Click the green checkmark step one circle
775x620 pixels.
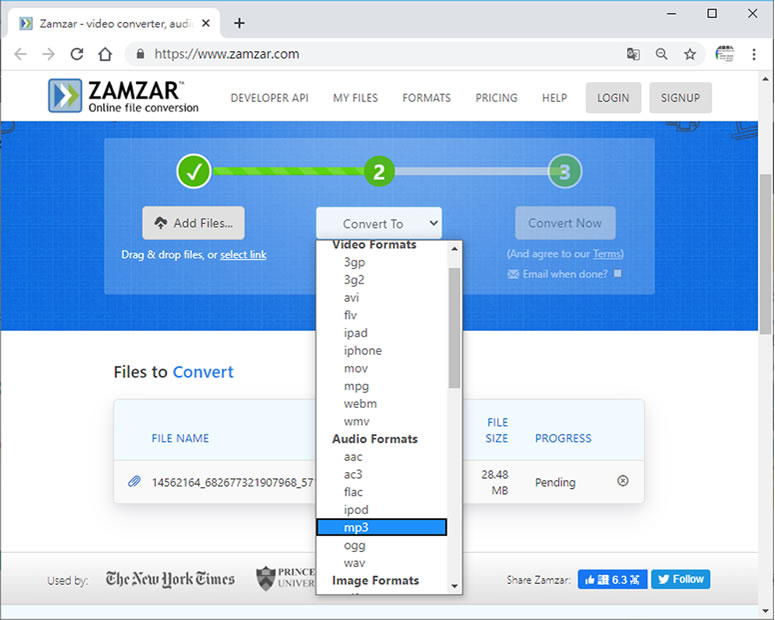[x=194, y=172]
